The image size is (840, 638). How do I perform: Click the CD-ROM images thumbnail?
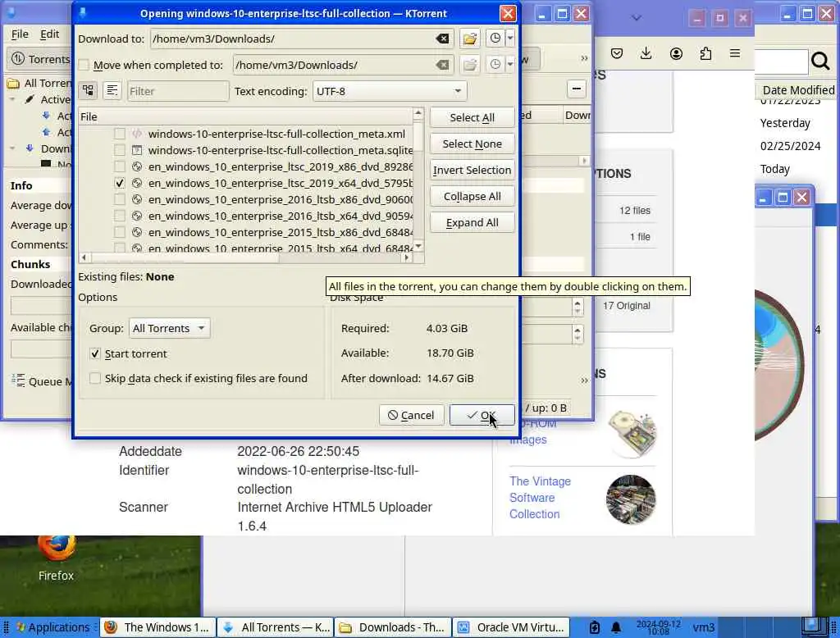[632, 433]
